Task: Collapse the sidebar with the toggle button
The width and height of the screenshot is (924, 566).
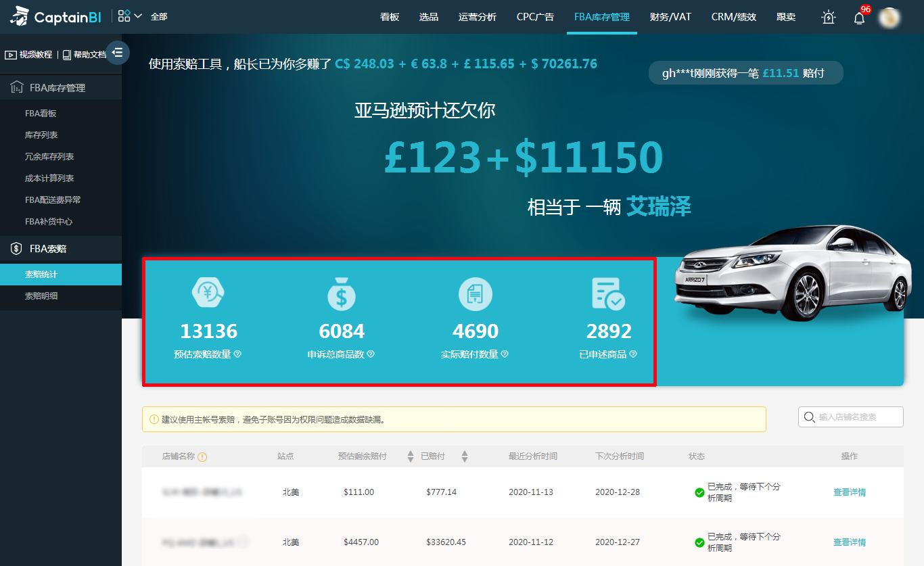Action: coord(118,53)
